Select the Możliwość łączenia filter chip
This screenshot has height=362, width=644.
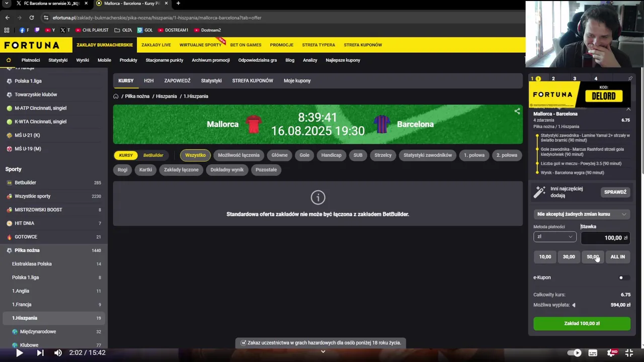[238, 155]
